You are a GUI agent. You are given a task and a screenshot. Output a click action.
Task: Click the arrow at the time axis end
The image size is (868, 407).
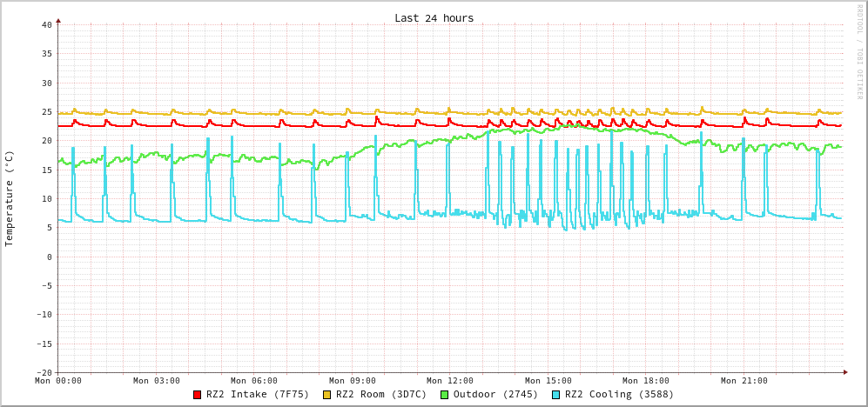coord(844,372)
